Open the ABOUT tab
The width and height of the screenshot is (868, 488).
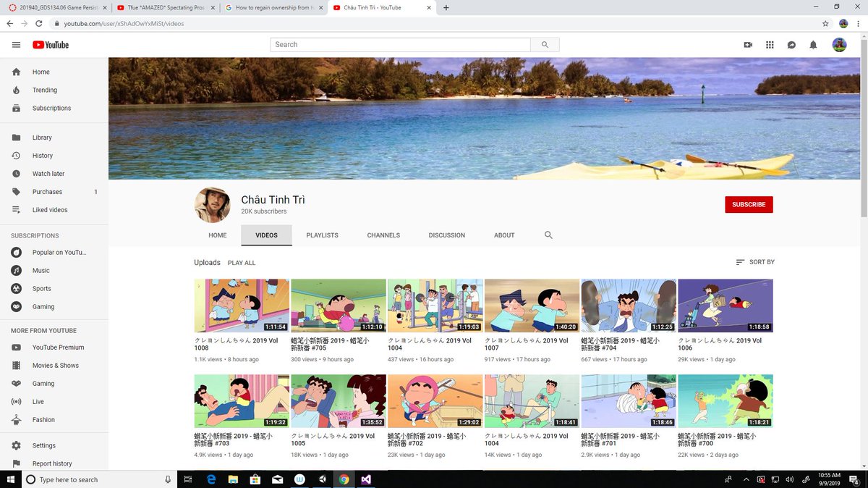(x=504, y=235)
